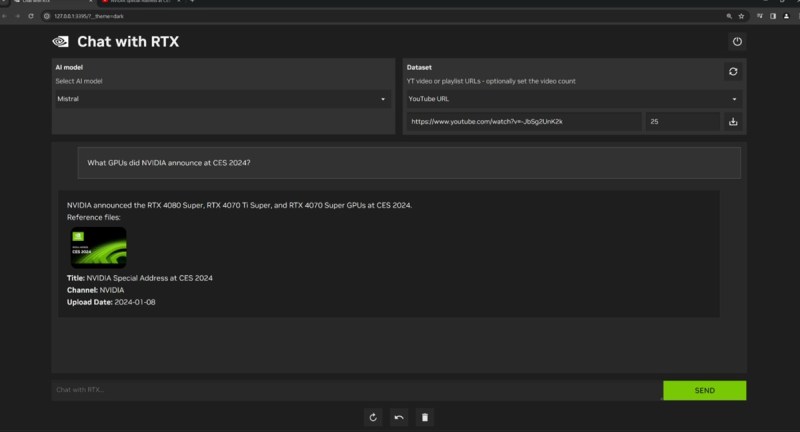Click the Chat with RTX heading
This screenshot has width=800, height=432.
click(128, 42)
